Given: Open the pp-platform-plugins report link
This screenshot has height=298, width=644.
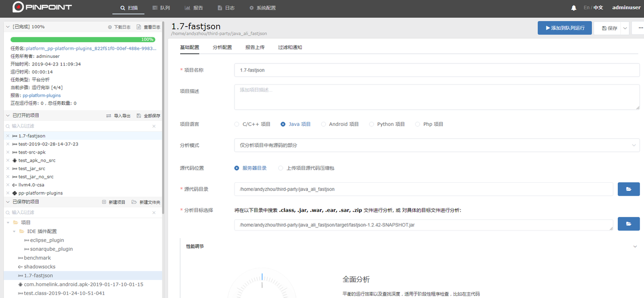Looking at the screenshot, I should pyautogui.click(x=42, y=95).
